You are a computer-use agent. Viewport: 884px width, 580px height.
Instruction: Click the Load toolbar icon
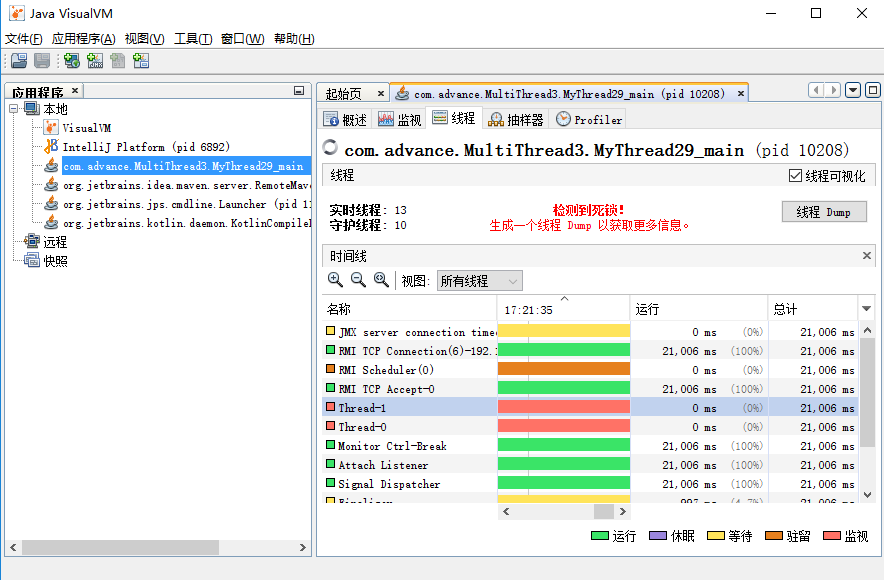[19, 60]
